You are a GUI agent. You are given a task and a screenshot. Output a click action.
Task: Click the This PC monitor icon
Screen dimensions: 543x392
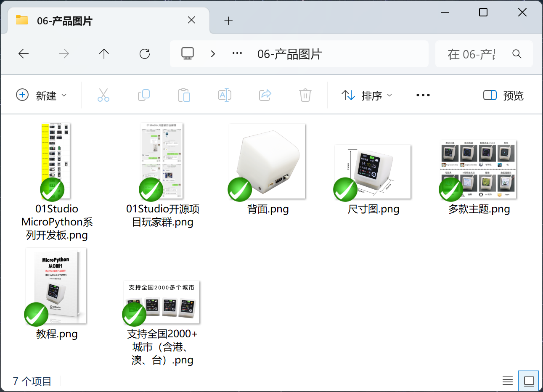[x=188, y=53]
